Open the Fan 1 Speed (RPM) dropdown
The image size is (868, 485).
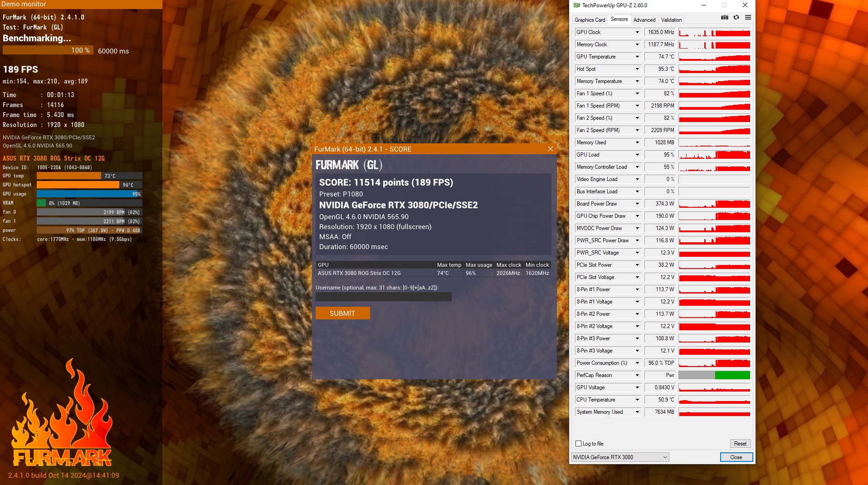pyautogui.click(x=637, y=106)
